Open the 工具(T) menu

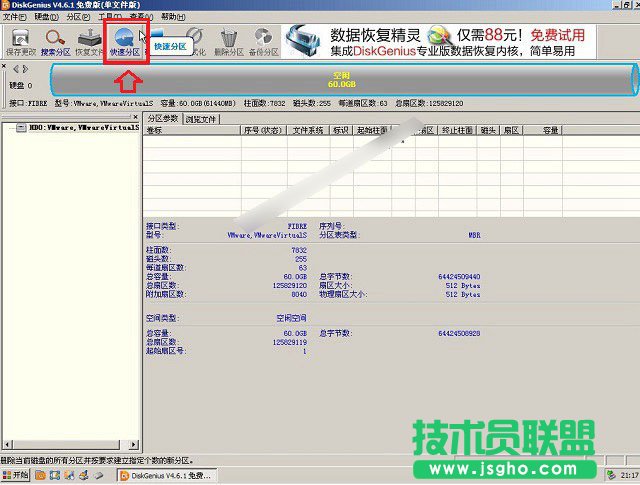click(x=110, y=17)
